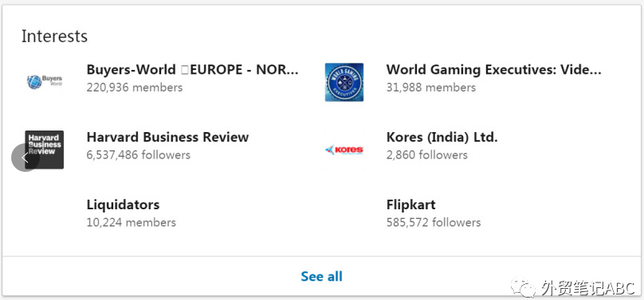Open World Gaming Executives group link
644x300 pixels.
493,70
